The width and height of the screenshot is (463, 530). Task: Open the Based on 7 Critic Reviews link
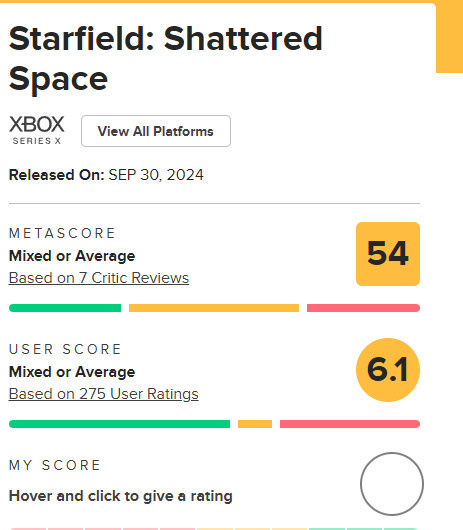(99, 278)
